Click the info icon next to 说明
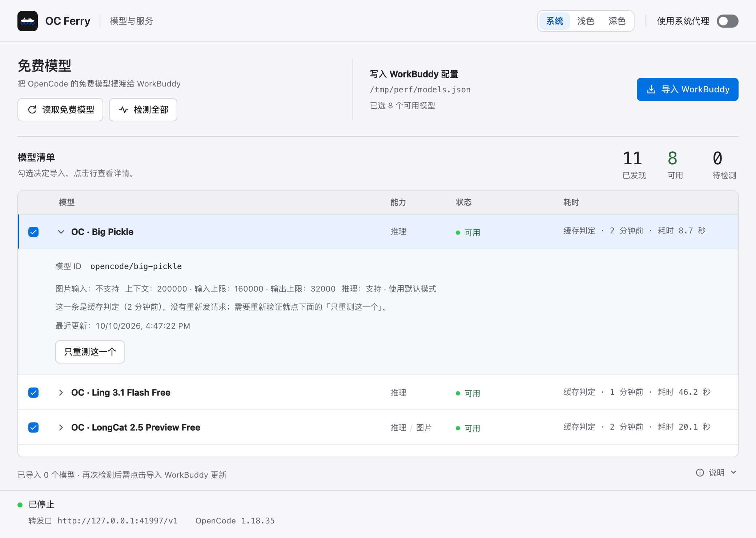The width and height of the screenshot is (756, 538). [700, 473]
